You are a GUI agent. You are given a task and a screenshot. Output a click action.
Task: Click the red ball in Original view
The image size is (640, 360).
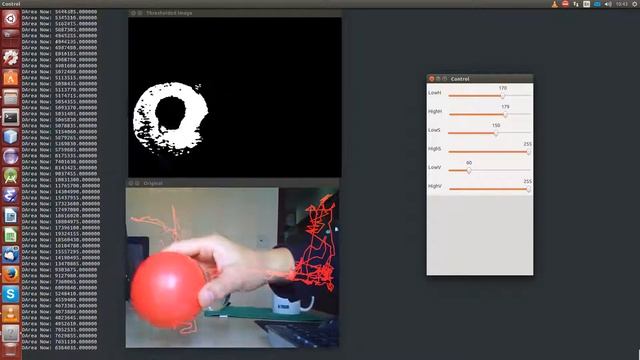(x=167, y=290)
